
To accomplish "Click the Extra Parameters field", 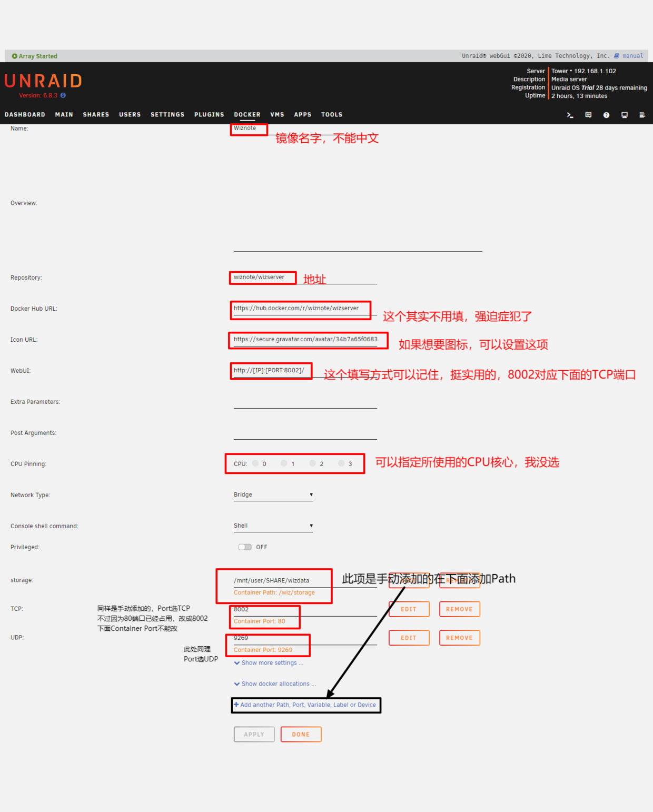I will coord(305,402).
